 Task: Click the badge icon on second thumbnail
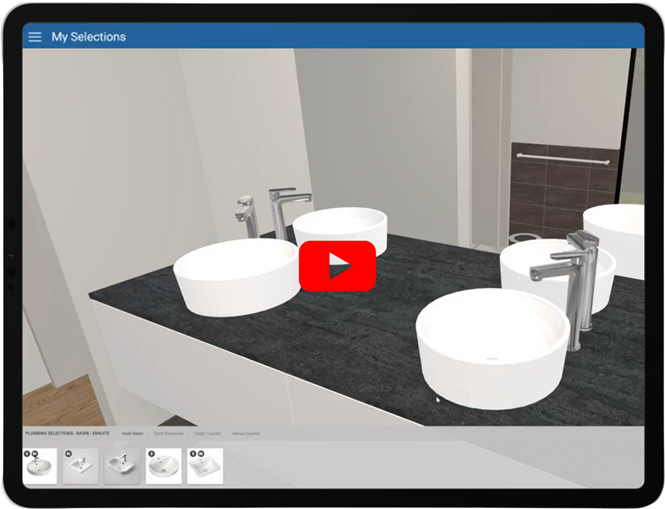click(68, 454)
